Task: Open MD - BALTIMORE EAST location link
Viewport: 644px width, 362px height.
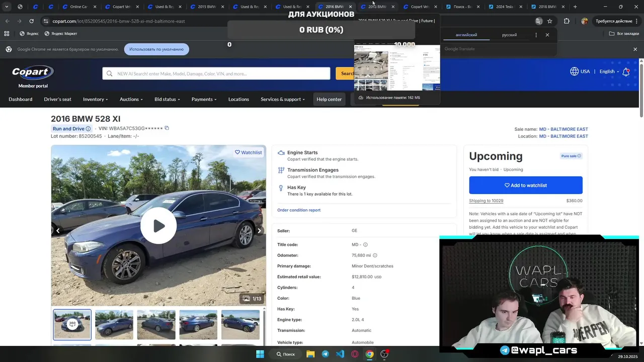Action: click(563, 136)
